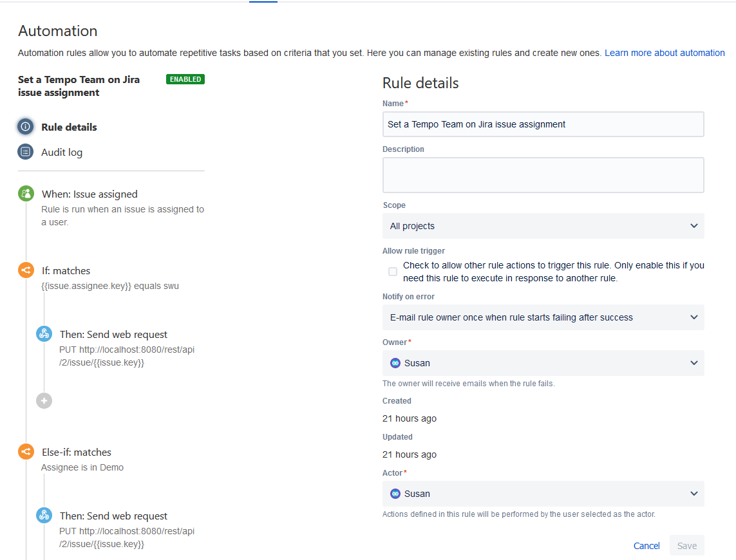Click the Cancel link

(646, 546)
